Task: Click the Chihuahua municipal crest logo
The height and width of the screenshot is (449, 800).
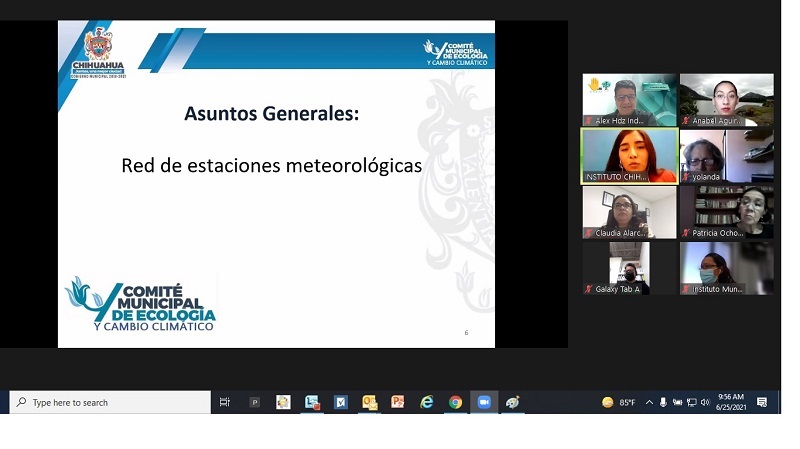Action: point(98,53)
